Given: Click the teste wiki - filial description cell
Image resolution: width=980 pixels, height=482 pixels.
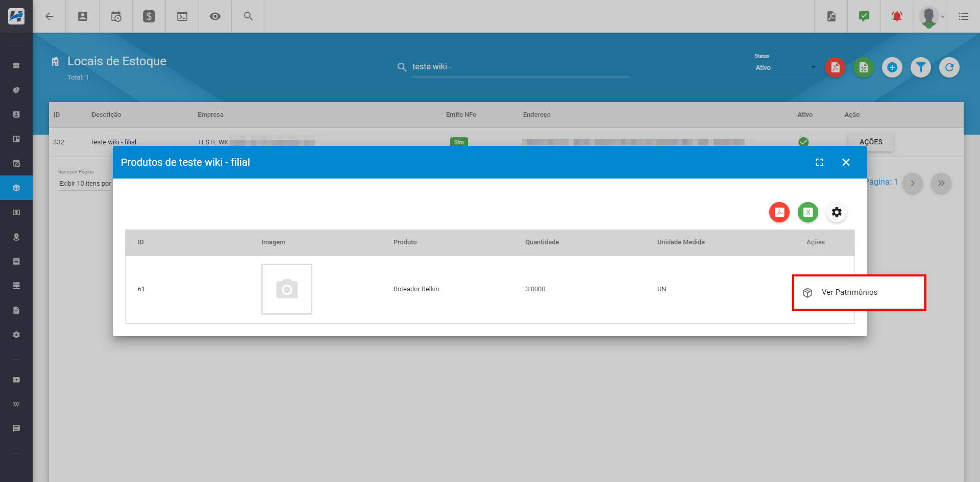Looking at the screenshot, I should pos(114,142).
